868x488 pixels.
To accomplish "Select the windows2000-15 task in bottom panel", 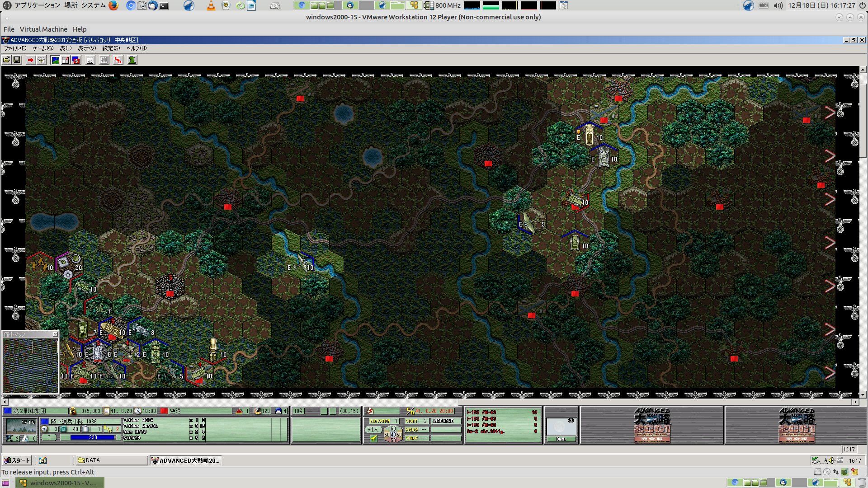I will tap(60, 483).
